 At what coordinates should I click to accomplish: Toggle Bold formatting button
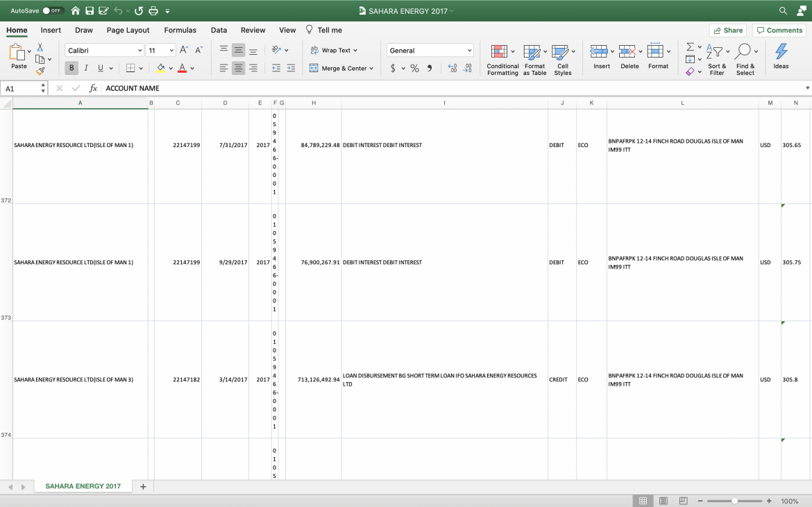pos(71,68)
